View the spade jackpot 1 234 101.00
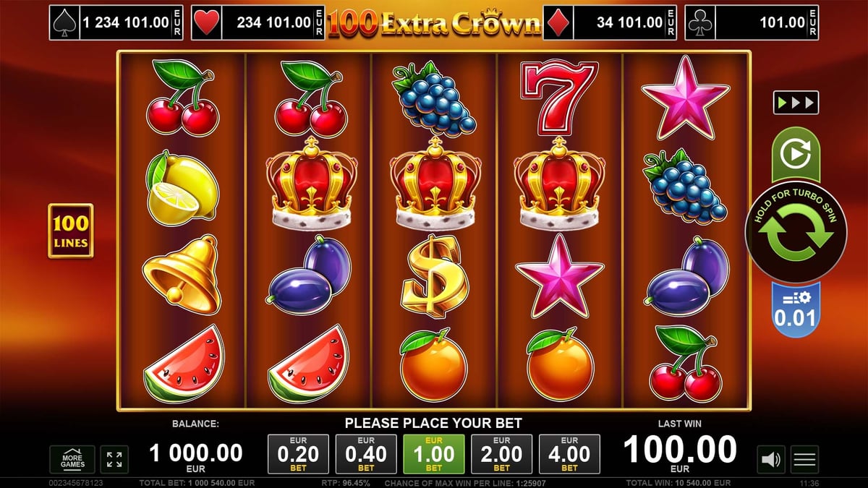The height and width of the screenshot is (488, 868). coord(116,23)
